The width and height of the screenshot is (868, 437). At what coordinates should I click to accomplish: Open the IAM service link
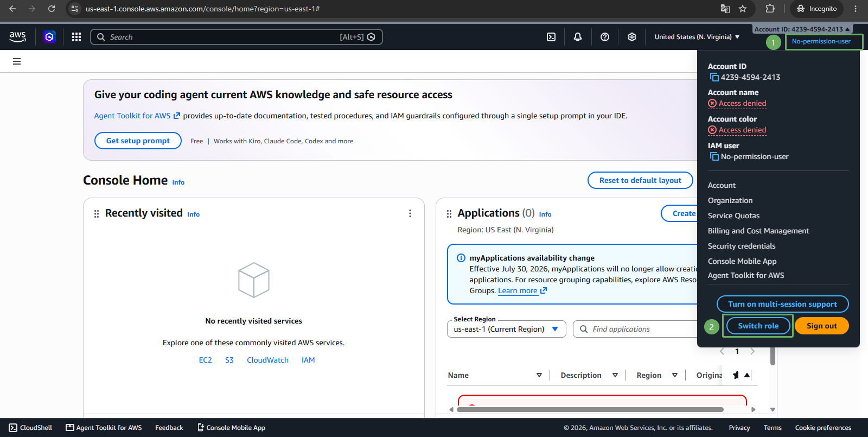coord(308,360)
